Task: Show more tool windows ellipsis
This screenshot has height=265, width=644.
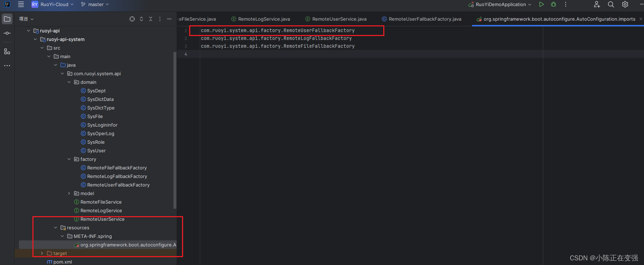Action: click(x=7, y=66)
